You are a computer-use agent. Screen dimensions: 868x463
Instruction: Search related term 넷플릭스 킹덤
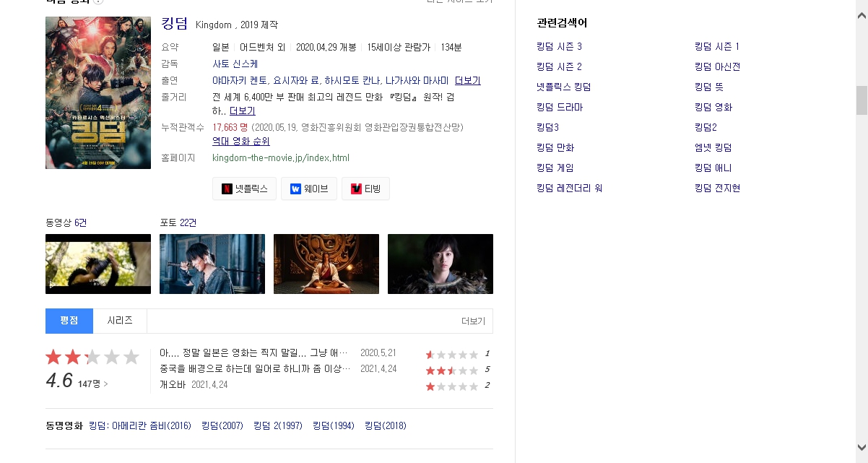564,87
